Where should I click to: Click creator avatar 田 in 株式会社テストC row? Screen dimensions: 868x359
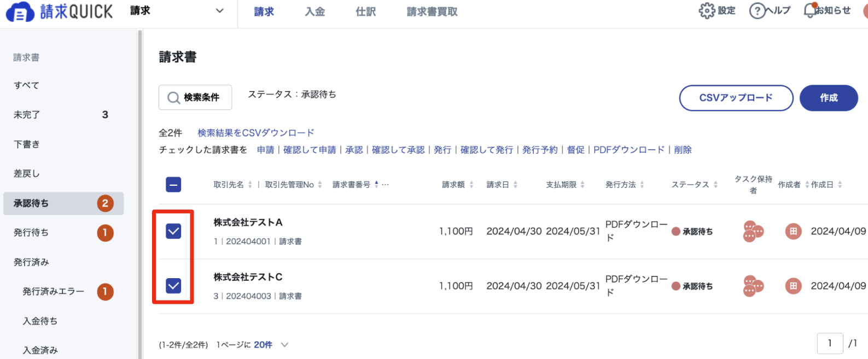pyautogui.click(x=793, y=286)
